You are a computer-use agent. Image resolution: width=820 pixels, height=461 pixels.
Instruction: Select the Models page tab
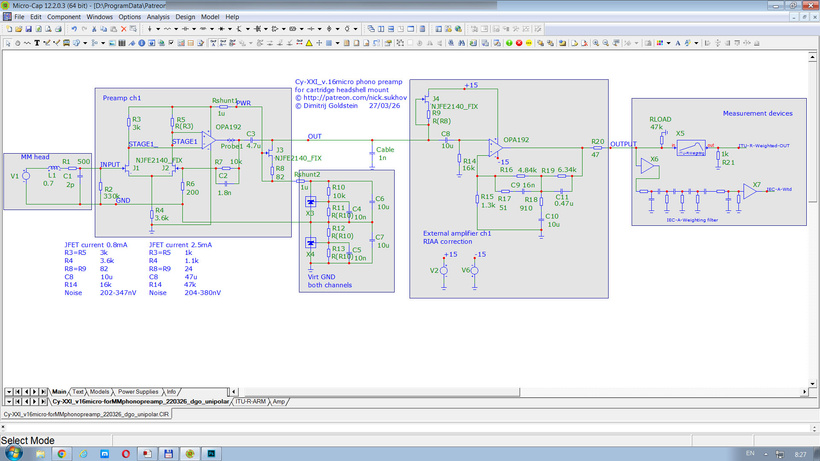click(x=99, y=391)
